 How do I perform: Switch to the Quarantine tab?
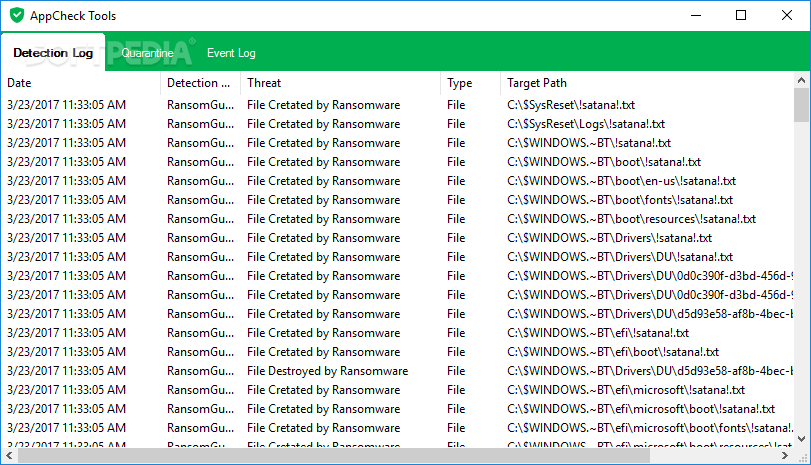pyautogui.click(x=147, y=53)
